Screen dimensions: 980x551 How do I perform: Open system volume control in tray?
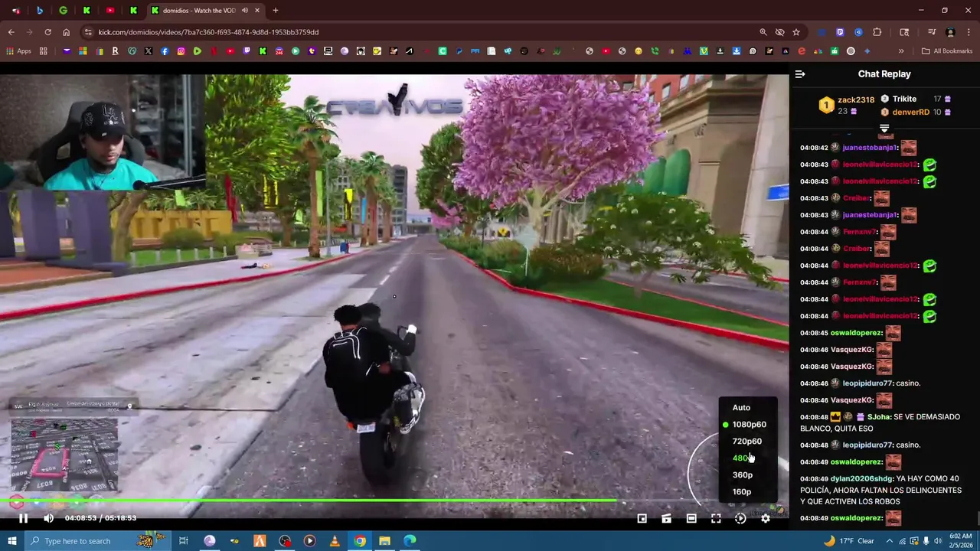click(x=939, y=541)
